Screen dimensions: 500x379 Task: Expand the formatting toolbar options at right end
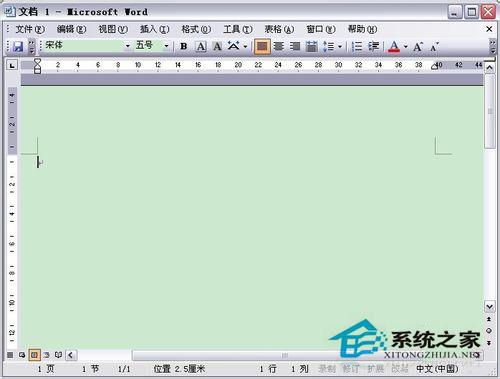[x=492, y=46]
